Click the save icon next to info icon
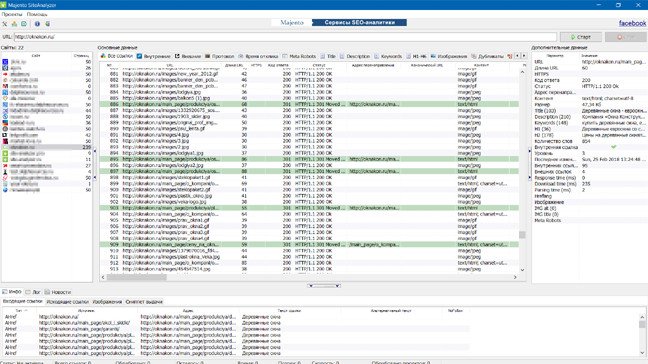This screenshot has height=364, width=648. point(48,24)
